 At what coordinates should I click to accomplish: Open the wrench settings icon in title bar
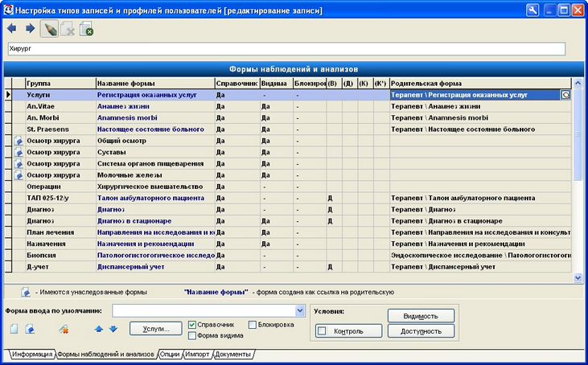[532, 10]
